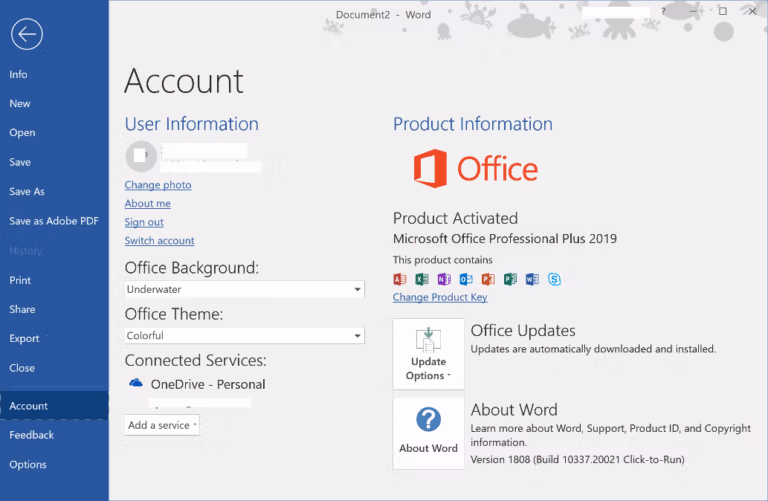
Task: Click the Outlook app icon
Action: point(466,279)
